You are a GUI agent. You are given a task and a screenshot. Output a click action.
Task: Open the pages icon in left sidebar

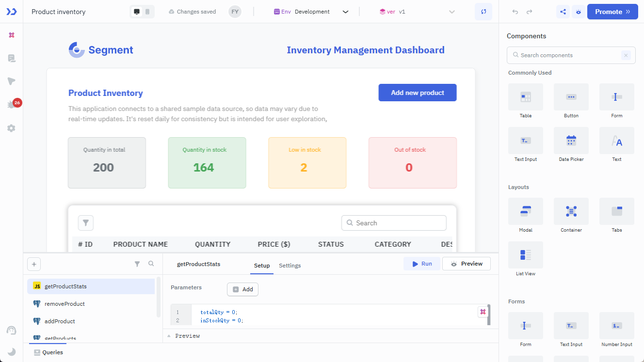[x=12, y=58]
